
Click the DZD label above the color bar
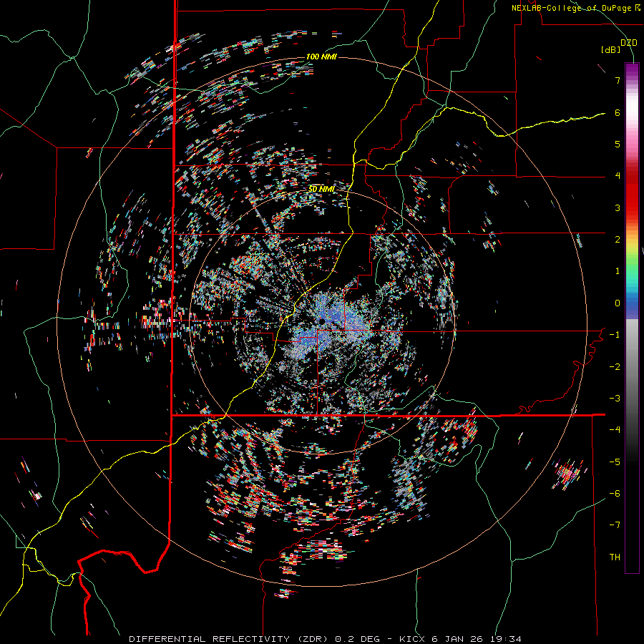[629, 43]
